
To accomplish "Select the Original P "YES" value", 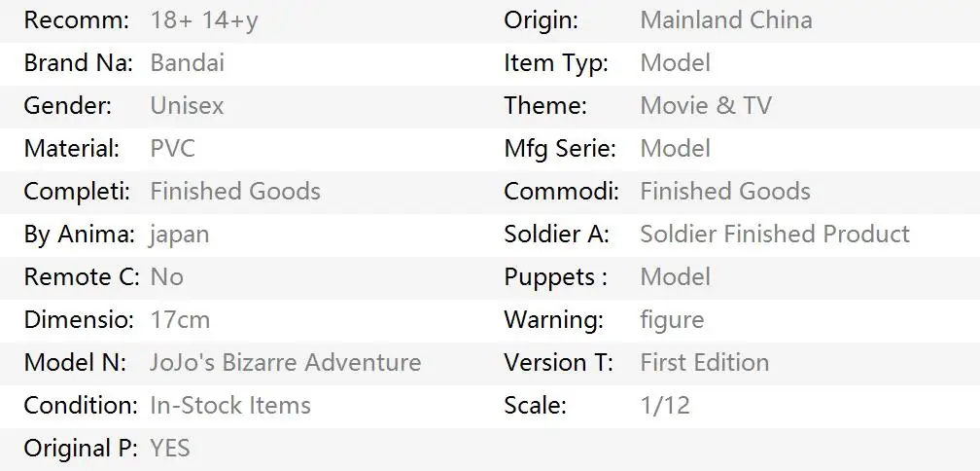I will [170, 449].
